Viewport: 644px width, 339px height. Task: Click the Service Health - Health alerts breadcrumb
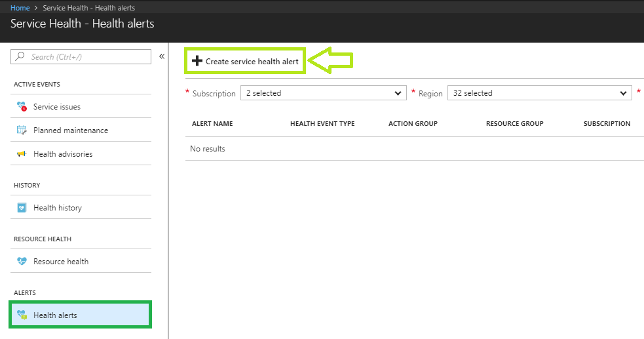(88, 8)
